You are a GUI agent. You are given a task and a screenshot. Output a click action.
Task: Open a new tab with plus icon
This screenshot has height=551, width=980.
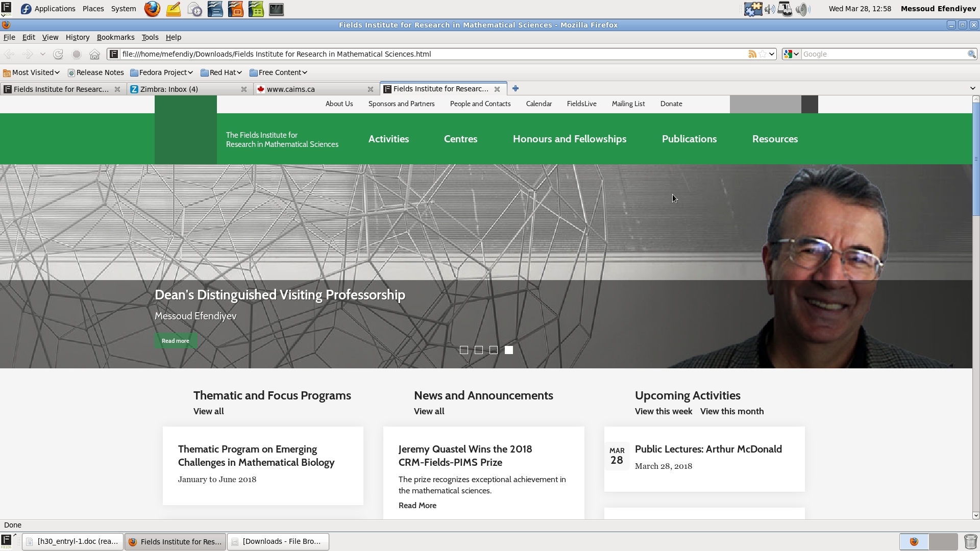click(516, 89)
